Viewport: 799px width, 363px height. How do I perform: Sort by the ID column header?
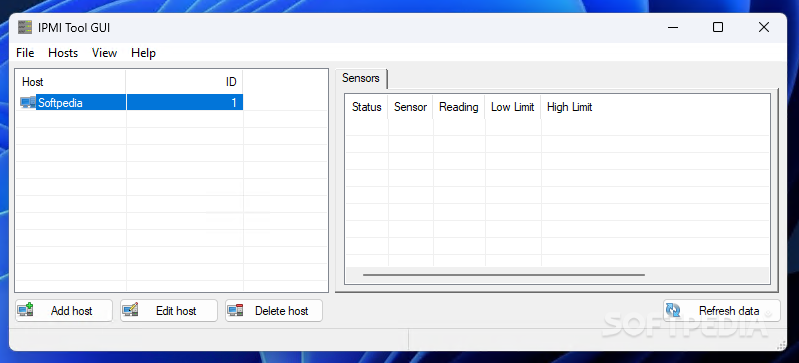pyautogui.click(x=184, y=82)
